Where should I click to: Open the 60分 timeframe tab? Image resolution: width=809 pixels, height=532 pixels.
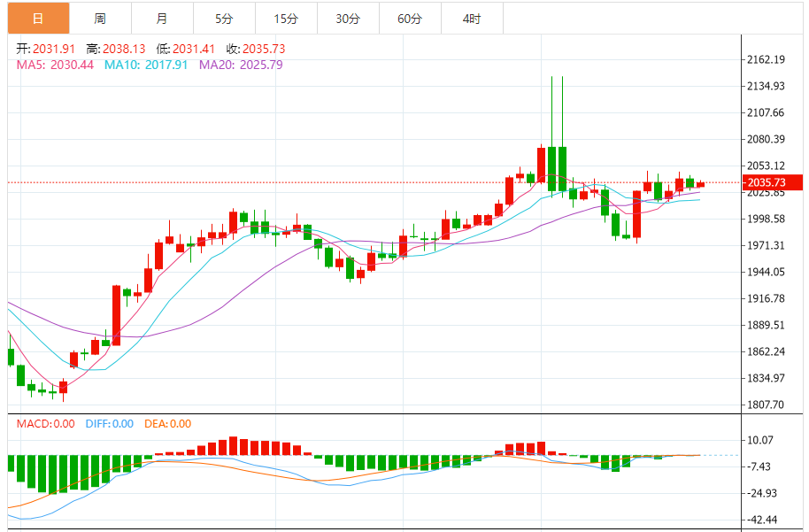tap(410, 19)
